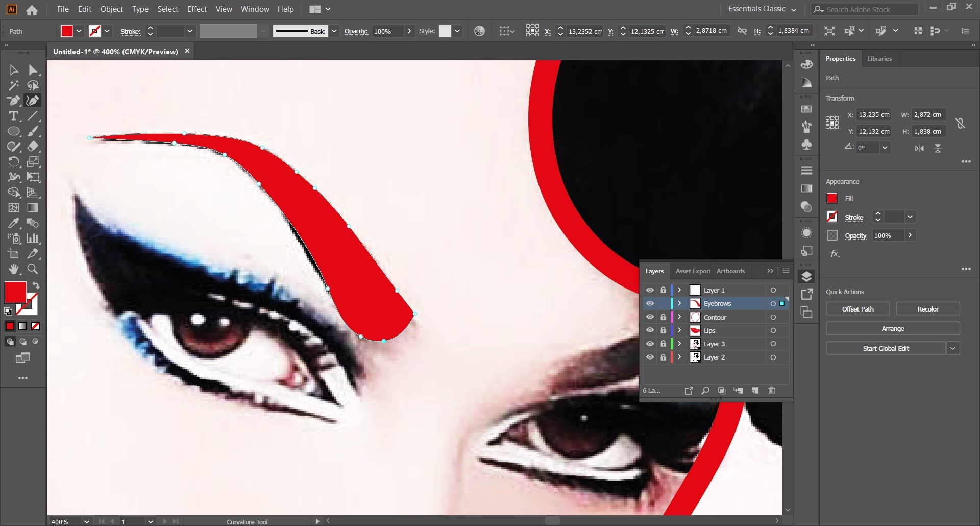
Task: Open the zoom level dropdown
Action: pyautogui.click(x=87, y=521)
